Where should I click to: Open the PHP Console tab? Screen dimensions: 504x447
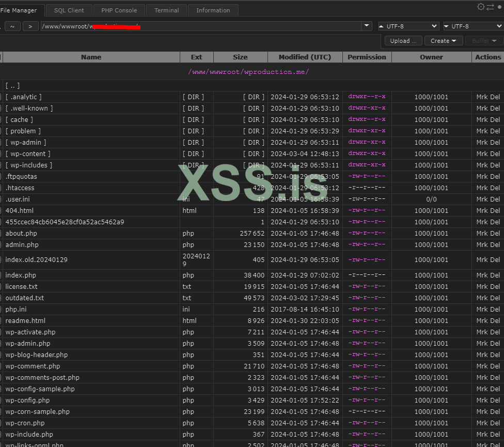click(119, 10)
